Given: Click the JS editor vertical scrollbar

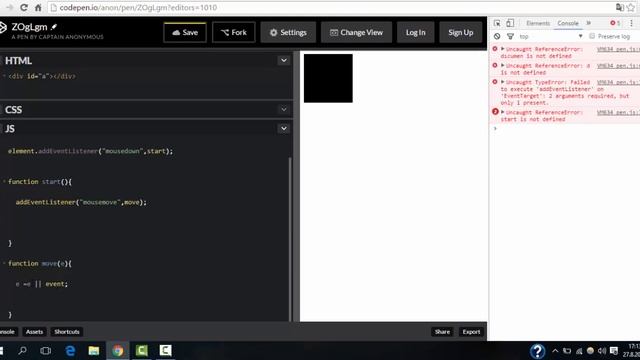Looking at the screenshot, I should point(290,239).
